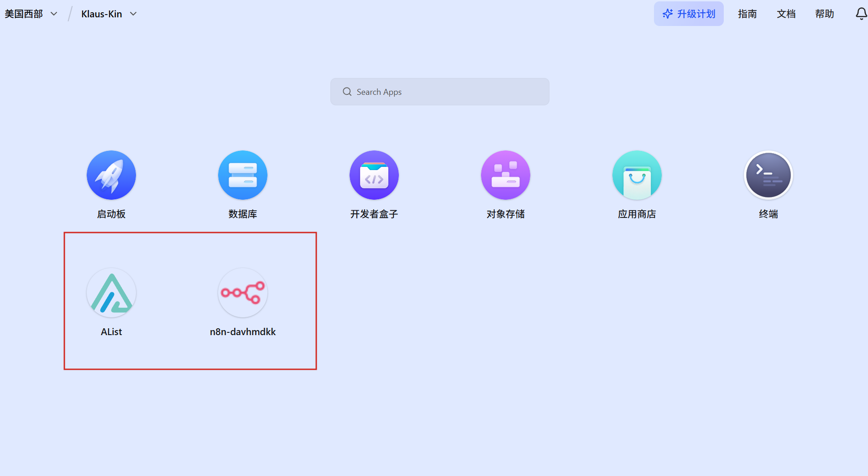Viewport: 868px width, 476px height.
Task: Open the 数据库 database app icon
Action: pyautogui.click(x=243, y=175)
